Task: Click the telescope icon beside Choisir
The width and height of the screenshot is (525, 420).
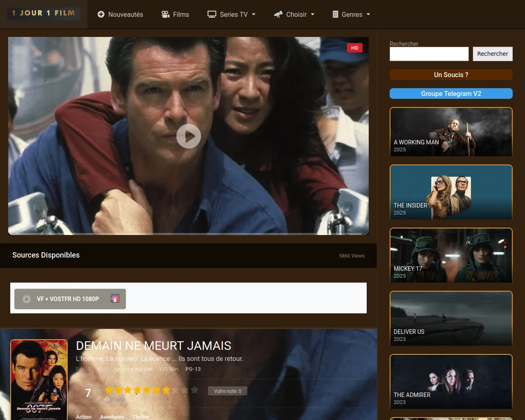Action: click(278, 14)
